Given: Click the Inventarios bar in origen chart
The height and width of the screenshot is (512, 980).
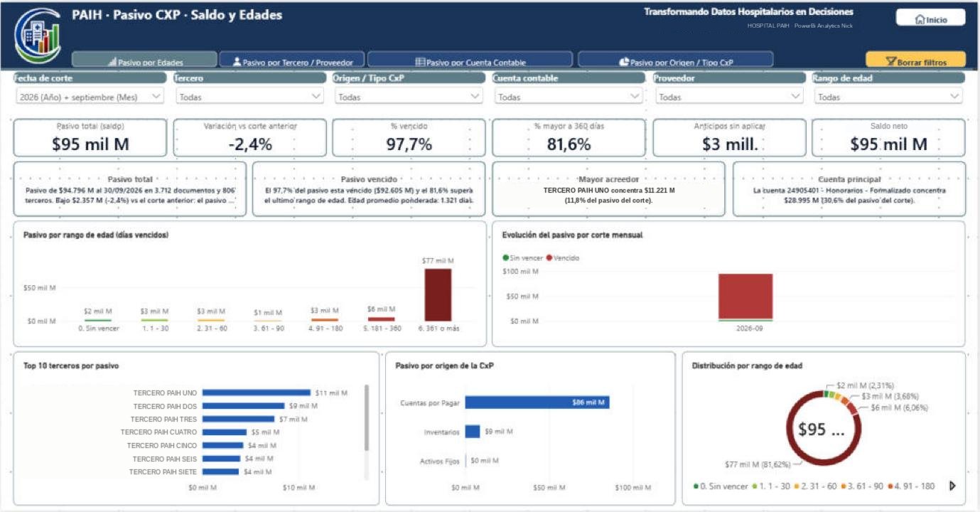Looking at the screenshot, I should coord(473,432).
